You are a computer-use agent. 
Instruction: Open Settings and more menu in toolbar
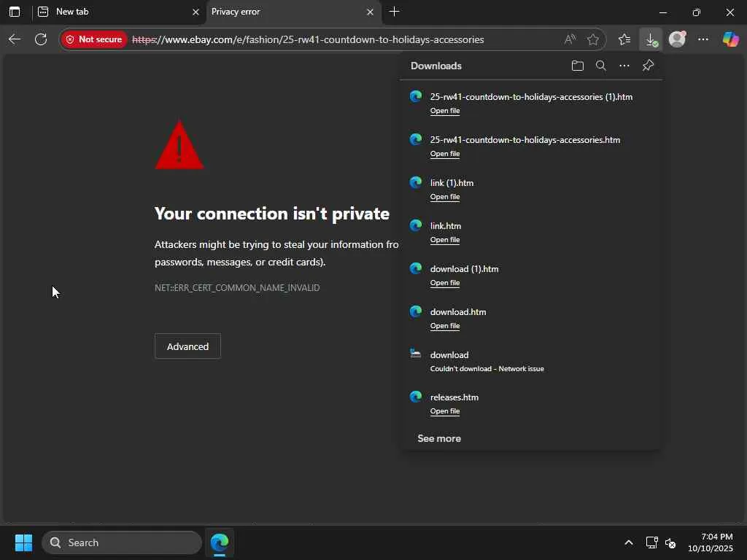703,39
